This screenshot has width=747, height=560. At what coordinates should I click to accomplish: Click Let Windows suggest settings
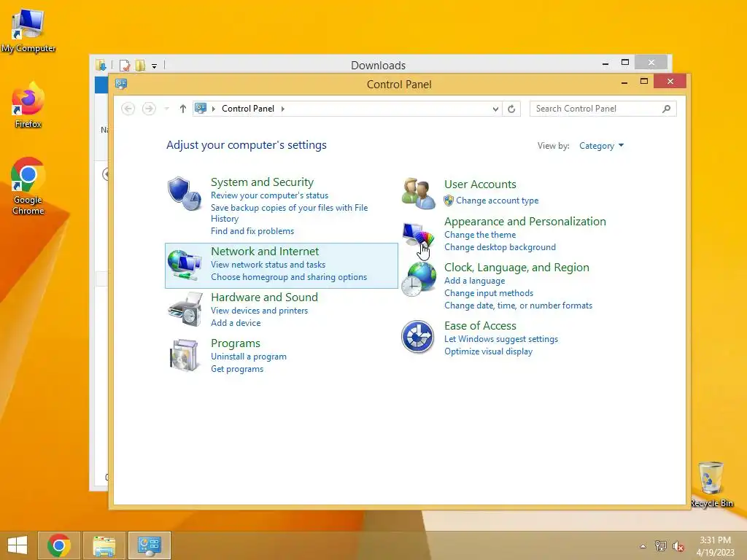pyautogui.click(x=500, y=339)
